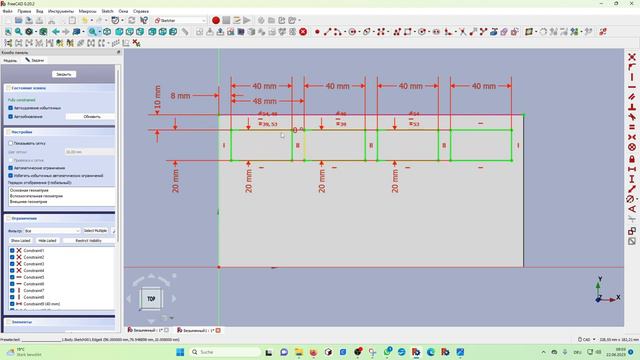This screenshot has height=360, width=640.
Task: Open the Sketch menu
Action: [107, 11]
